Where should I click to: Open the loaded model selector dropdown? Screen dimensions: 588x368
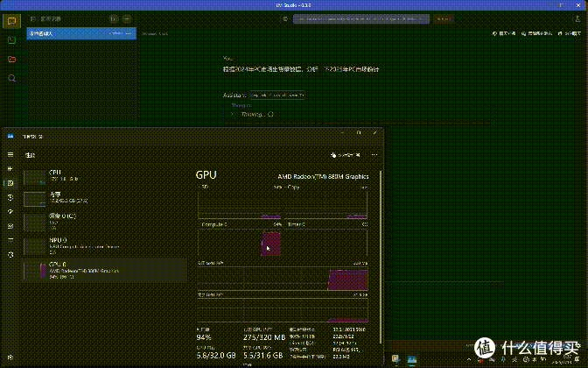(x=361, y=18)
